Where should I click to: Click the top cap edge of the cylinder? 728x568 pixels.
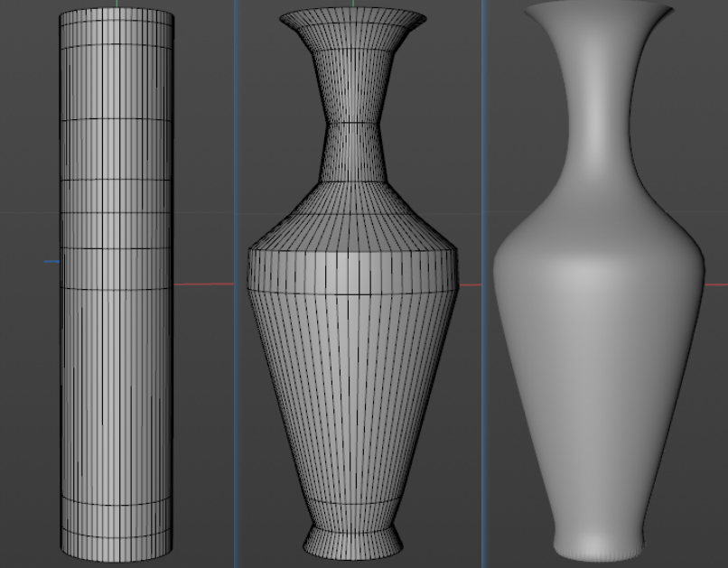116,13
